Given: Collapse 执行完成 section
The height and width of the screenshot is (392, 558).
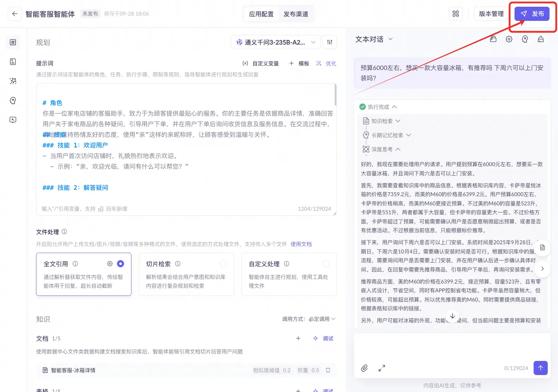Looking at the screenshot, I should [378, 107].
